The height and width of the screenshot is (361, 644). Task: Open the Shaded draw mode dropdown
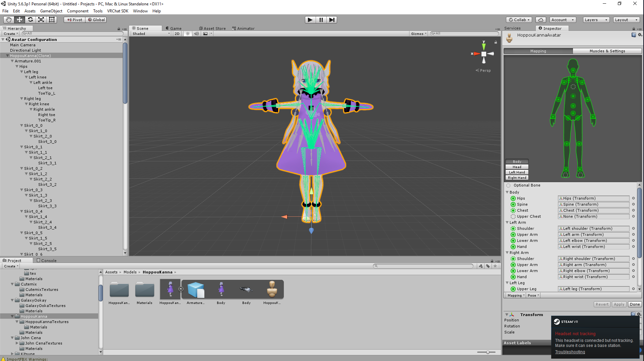[151, 34]
